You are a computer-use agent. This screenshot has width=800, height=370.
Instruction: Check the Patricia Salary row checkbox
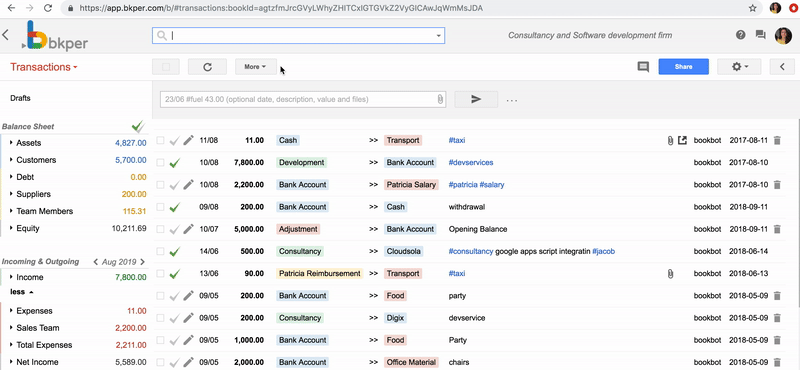(160, 185)
